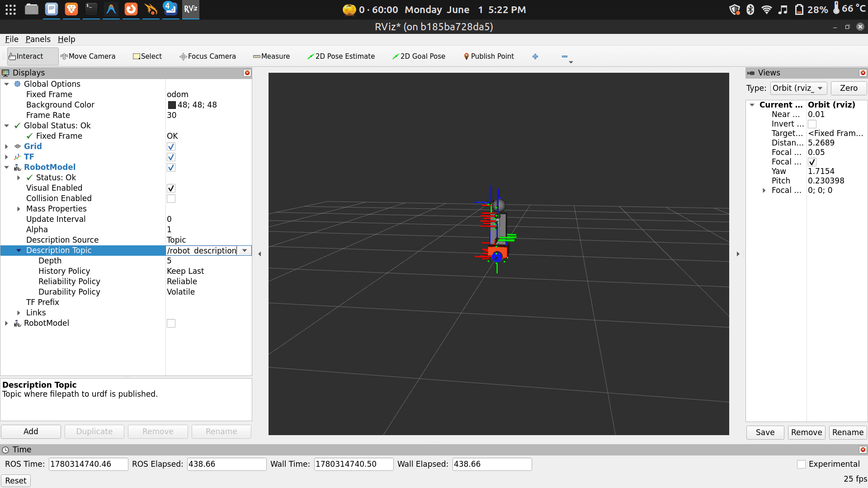Activate the Focus Camera tool

point(208,56)
